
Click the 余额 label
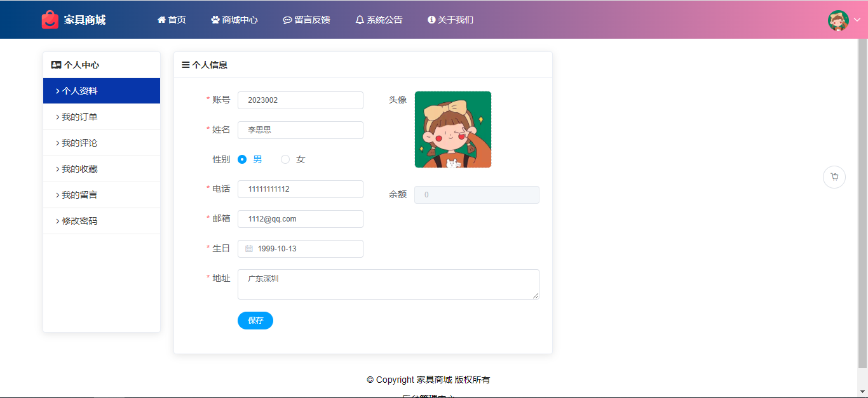click(x=398, y=194)
